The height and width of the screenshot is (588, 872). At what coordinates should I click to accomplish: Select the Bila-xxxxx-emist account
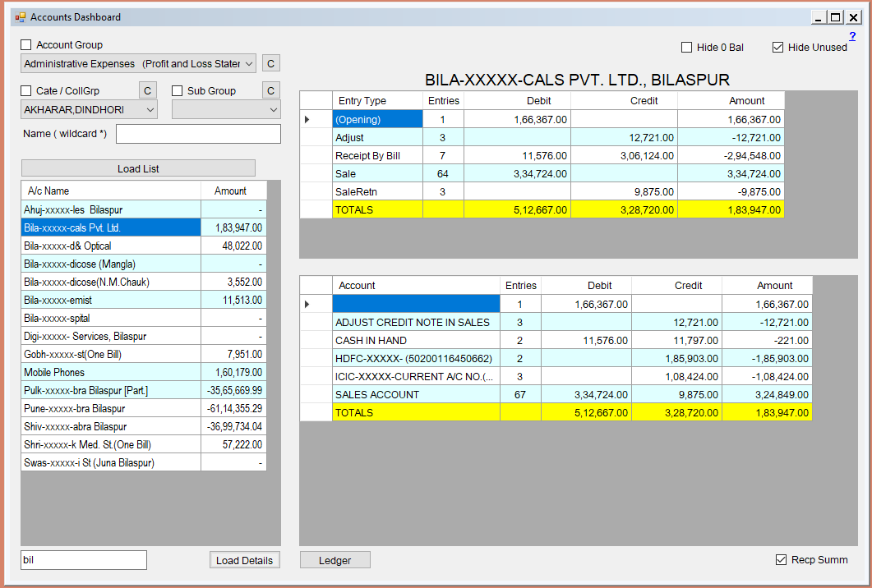click(144, 300)
